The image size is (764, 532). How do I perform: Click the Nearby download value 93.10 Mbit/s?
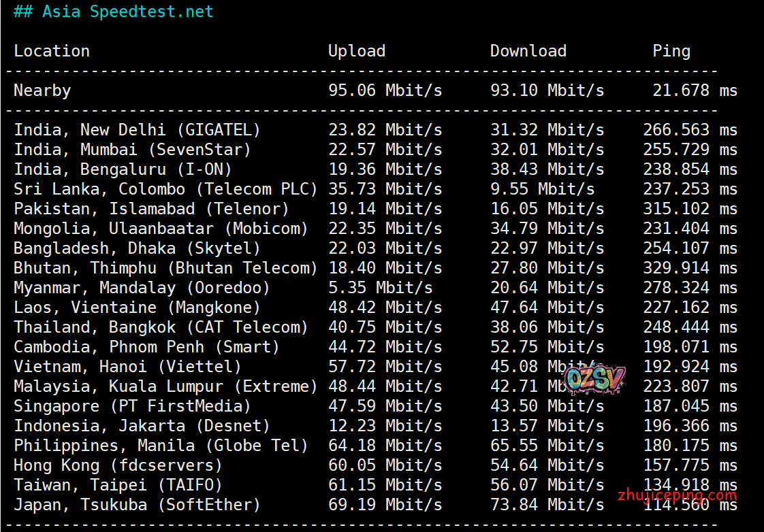point(547,90)
